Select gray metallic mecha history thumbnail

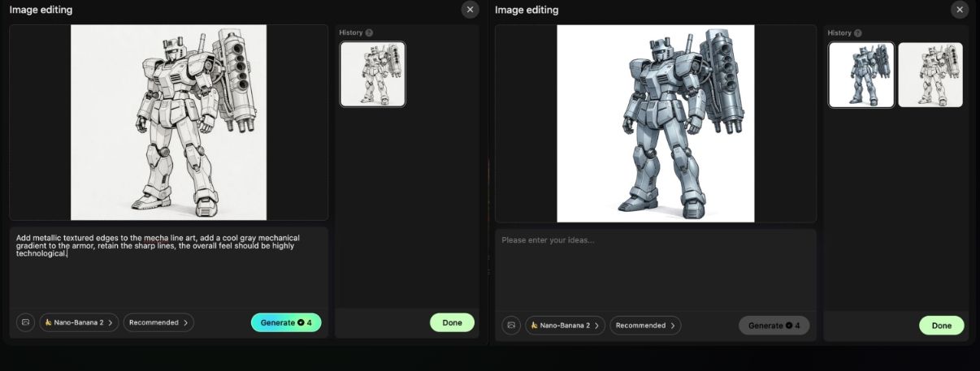click(x=861, y=75)
